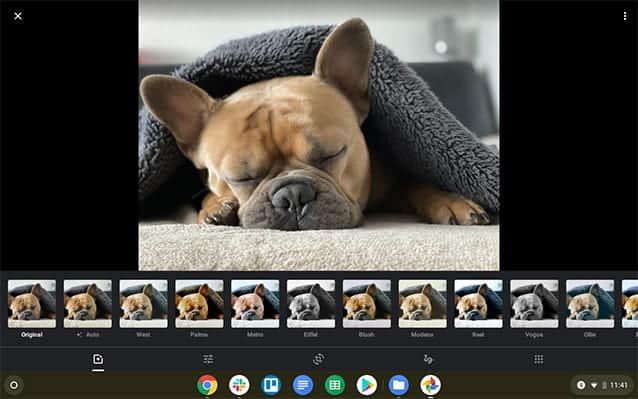
Task: Select the Original filter thumbnail
Action: point(32,303)
